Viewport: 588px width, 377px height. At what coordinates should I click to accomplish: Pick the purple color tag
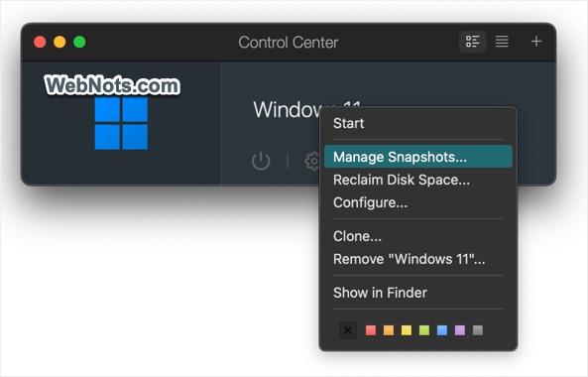click(x=460, y=330)
